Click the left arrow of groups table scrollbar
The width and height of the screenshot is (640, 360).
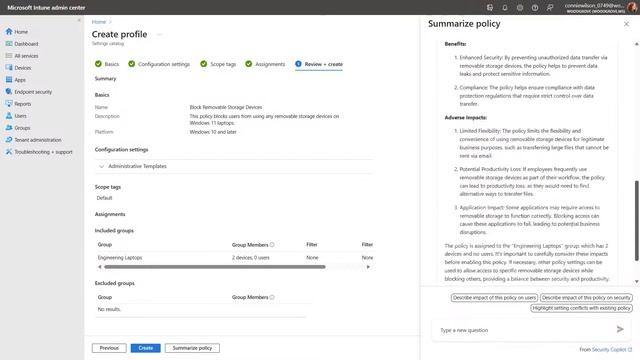pyautogui.click(x=100, y=267)
